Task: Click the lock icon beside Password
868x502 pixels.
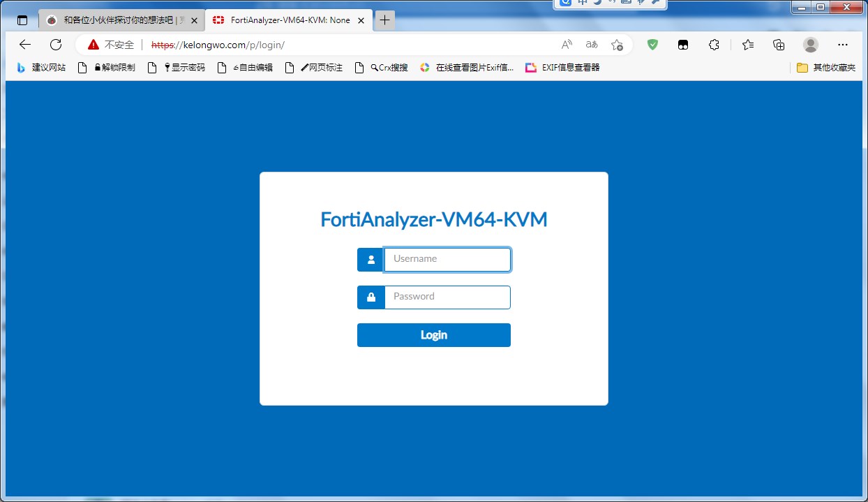Action: (371, 297)
